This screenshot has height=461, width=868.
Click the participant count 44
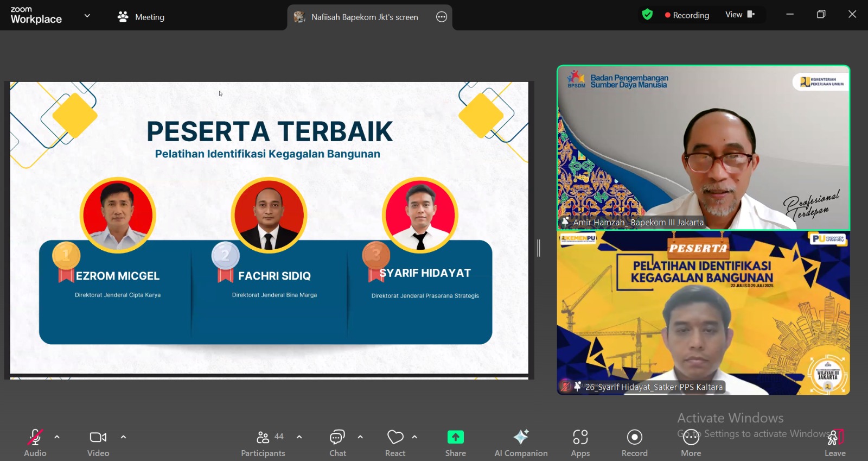coord(279,437)
